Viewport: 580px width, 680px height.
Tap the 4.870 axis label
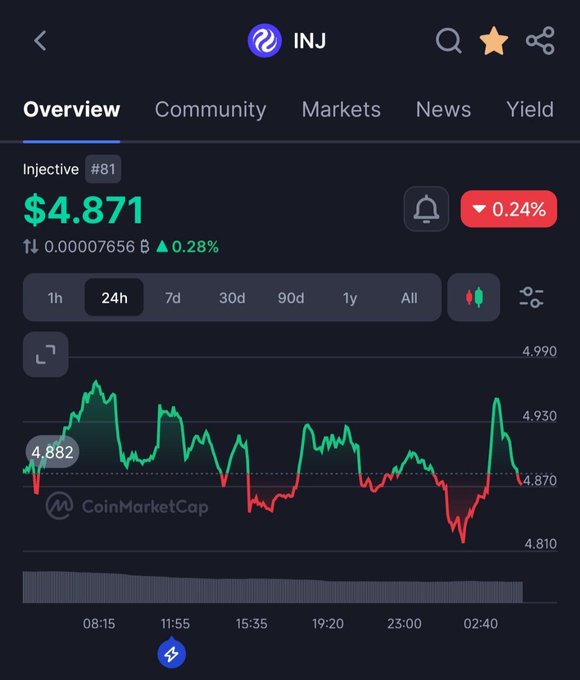(540, 481)
